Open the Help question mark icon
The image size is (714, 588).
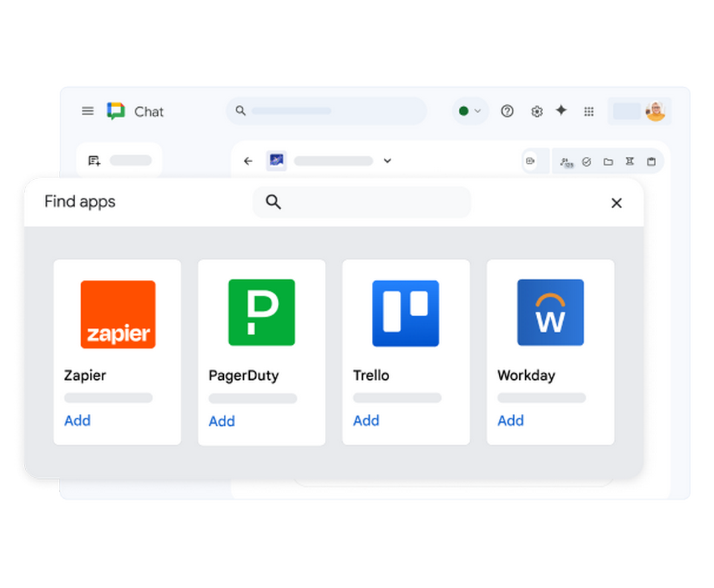point(507,112)
